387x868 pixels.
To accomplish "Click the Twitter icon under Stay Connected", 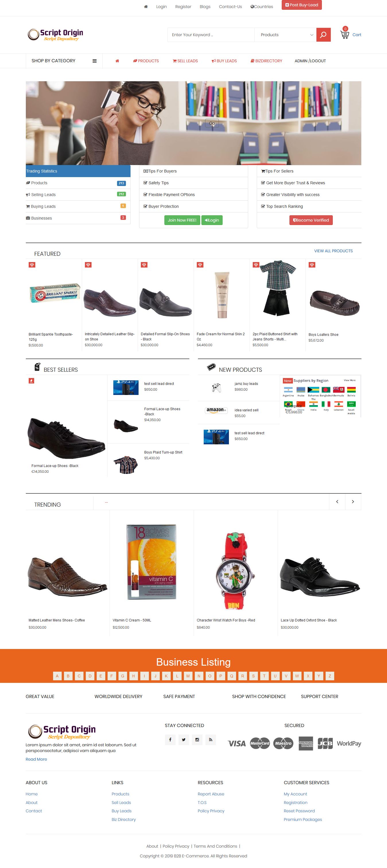I will pos(184,740).
